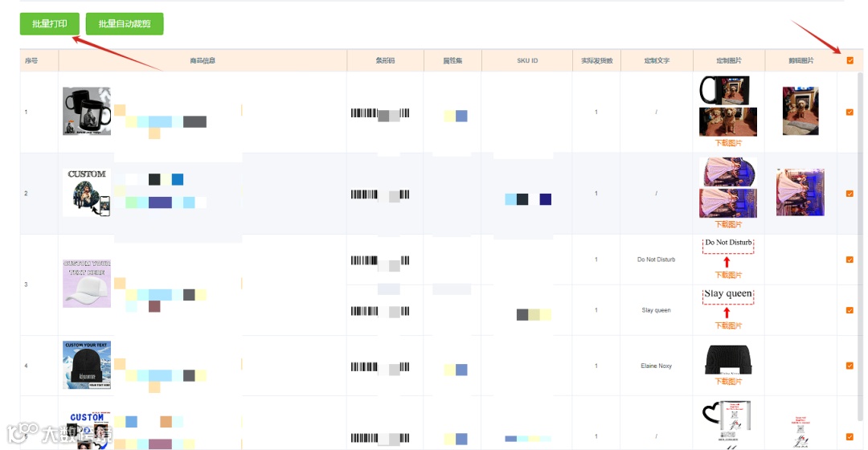Click the SKU ID column header

point(527,60)
